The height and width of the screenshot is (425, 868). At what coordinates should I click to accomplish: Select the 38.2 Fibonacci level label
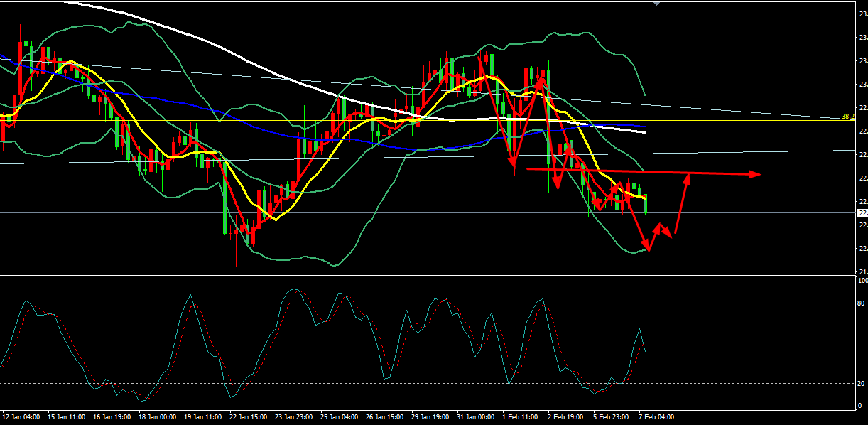click(x=847, y=117)
